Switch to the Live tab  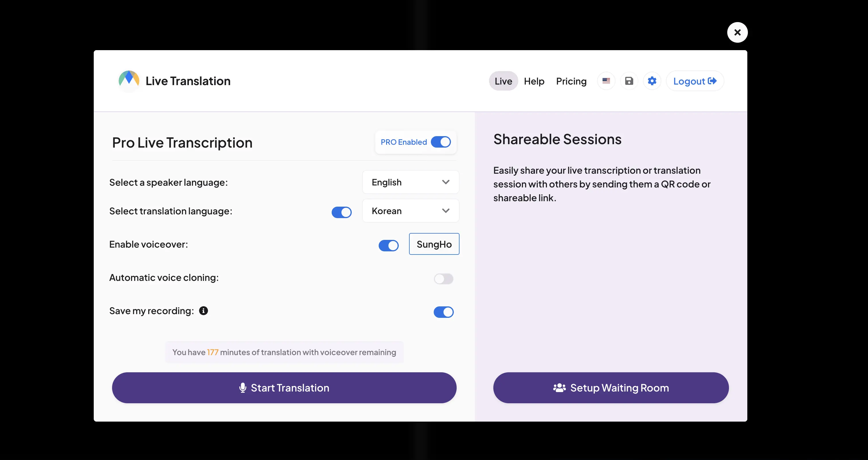[503, 81]
